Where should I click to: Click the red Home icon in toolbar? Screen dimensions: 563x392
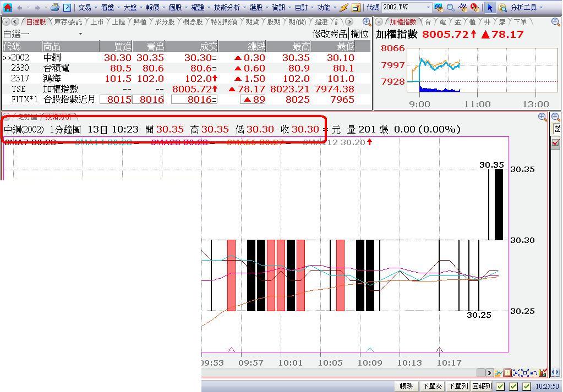click(7, 7)
